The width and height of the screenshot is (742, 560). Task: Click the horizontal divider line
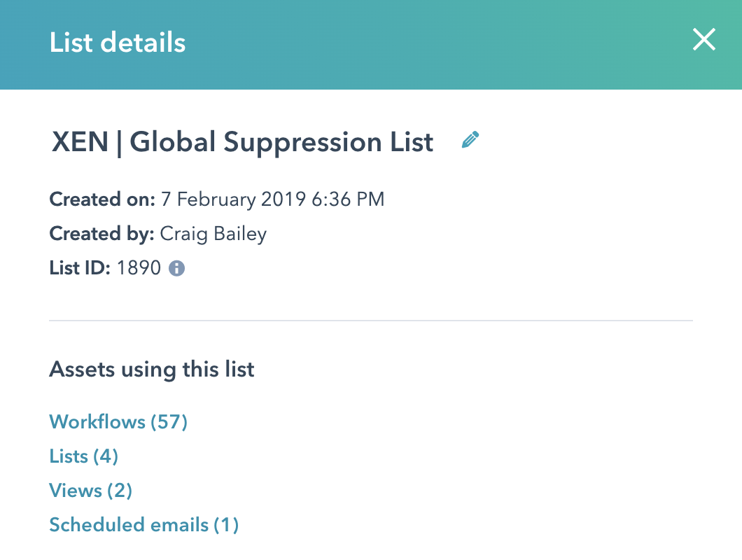(370, 321)
